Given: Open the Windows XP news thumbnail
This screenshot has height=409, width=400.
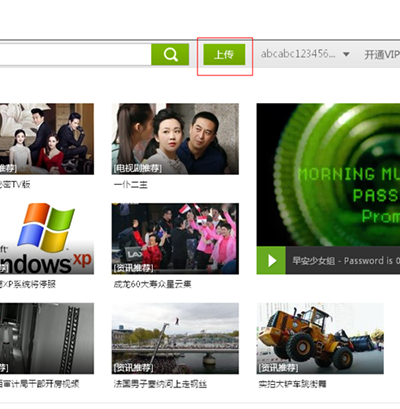Looking at the screenshot, I should (x=47, y=238).
